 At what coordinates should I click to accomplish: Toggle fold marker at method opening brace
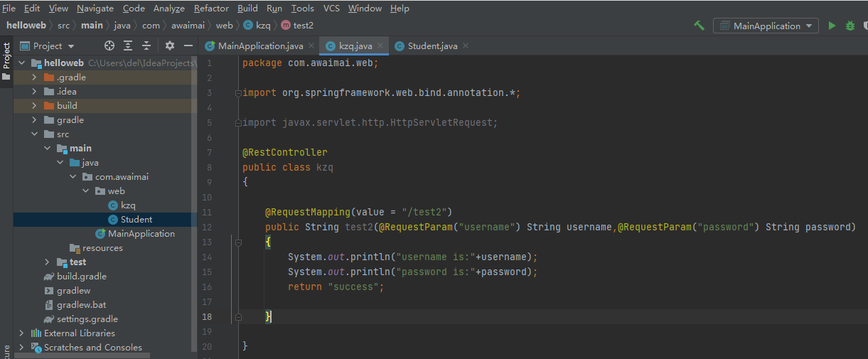pos(238,242)
